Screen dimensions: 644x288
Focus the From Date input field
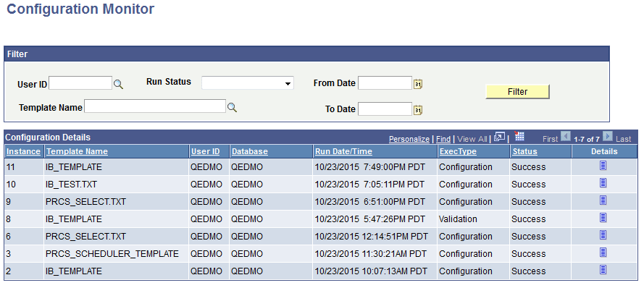click(385, 82)
